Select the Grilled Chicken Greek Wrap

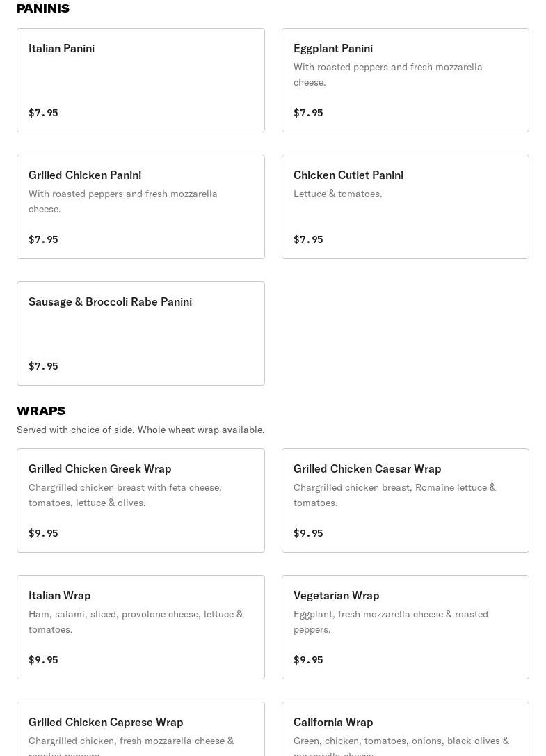click(100, 469)
